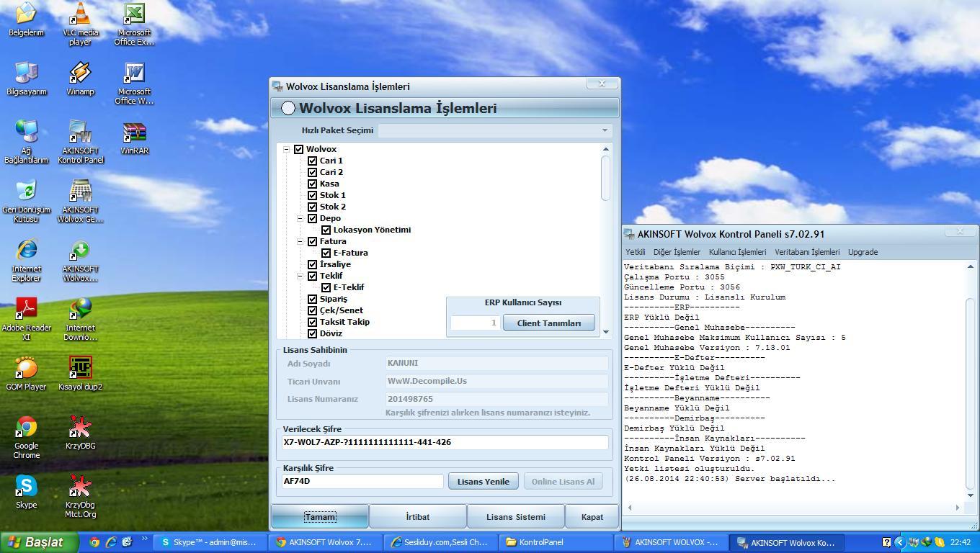980x553 pixels.
Task: Switch to Skype taskbar window
Action: [210, 542]
